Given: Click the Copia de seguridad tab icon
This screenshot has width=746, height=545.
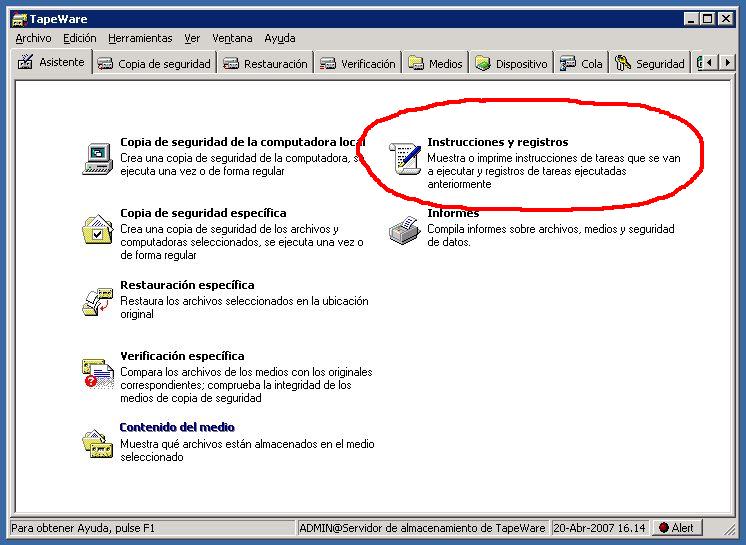Looking at the screenshot, I should pyautogui.click(x=105, y=63).
